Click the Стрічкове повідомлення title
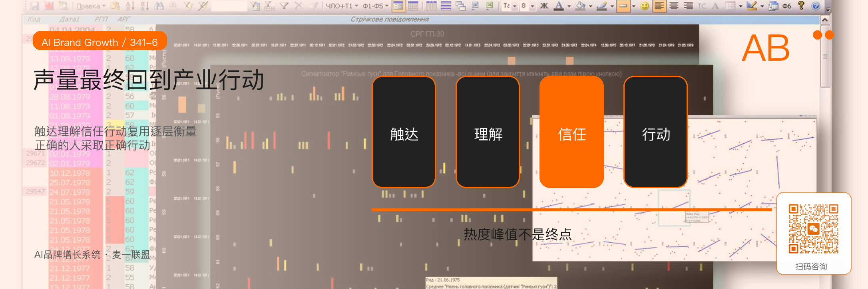 pos(390,19)
